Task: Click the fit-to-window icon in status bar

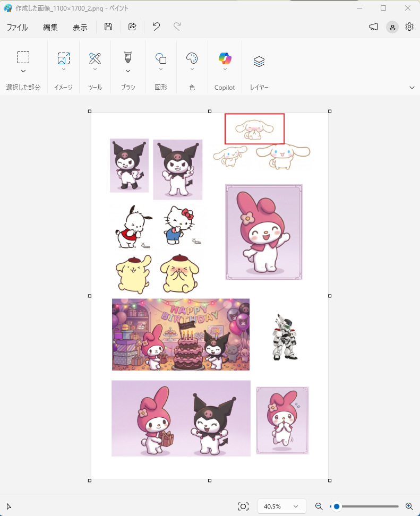Action: click(x=243, y=506)
